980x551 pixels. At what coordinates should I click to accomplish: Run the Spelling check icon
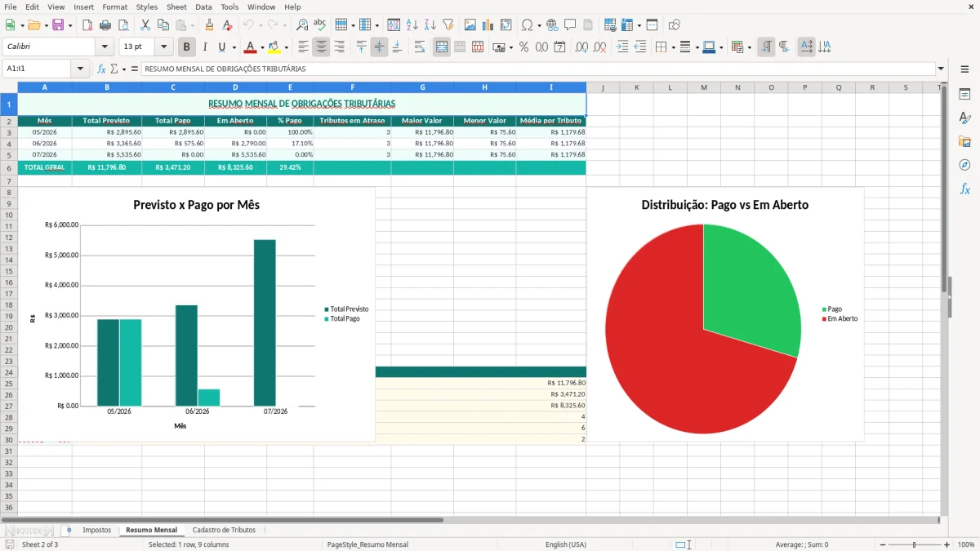pyautogui.click(x=320, y=25)
